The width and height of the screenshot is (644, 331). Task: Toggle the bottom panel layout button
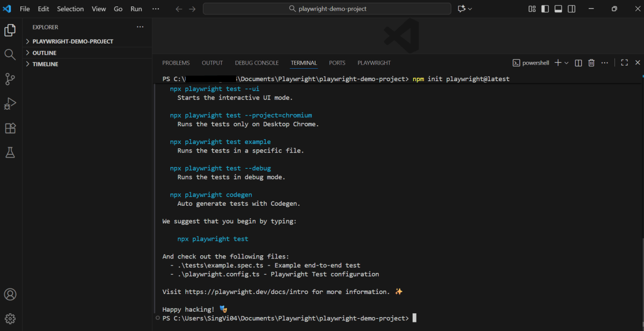pos(559,9)
